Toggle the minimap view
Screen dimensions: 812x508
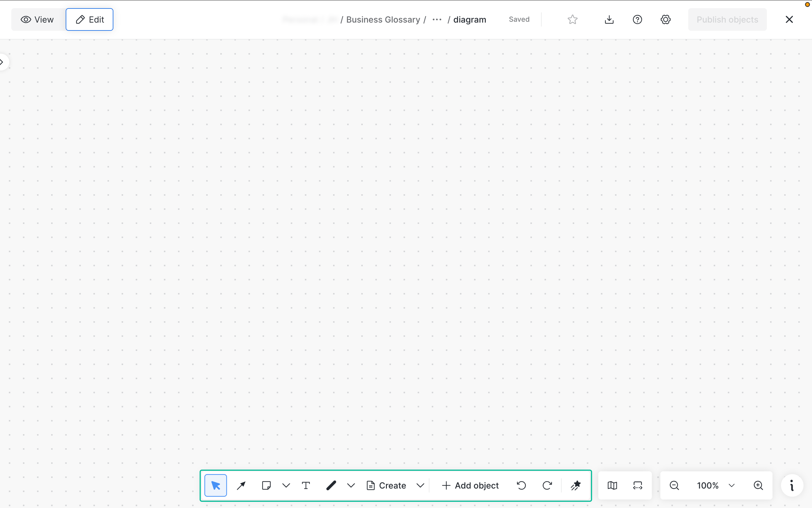(x=612, y=485)
